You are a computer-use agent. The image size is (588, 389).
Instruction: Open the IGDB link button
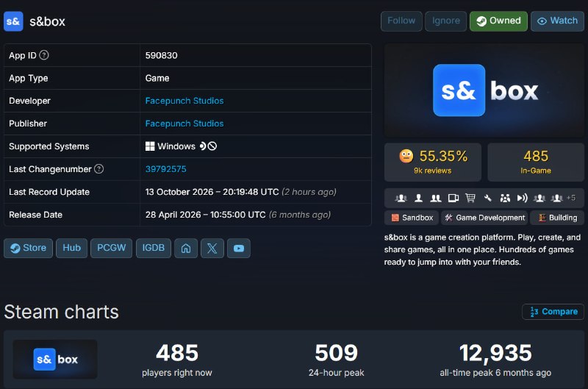(154, 249)
